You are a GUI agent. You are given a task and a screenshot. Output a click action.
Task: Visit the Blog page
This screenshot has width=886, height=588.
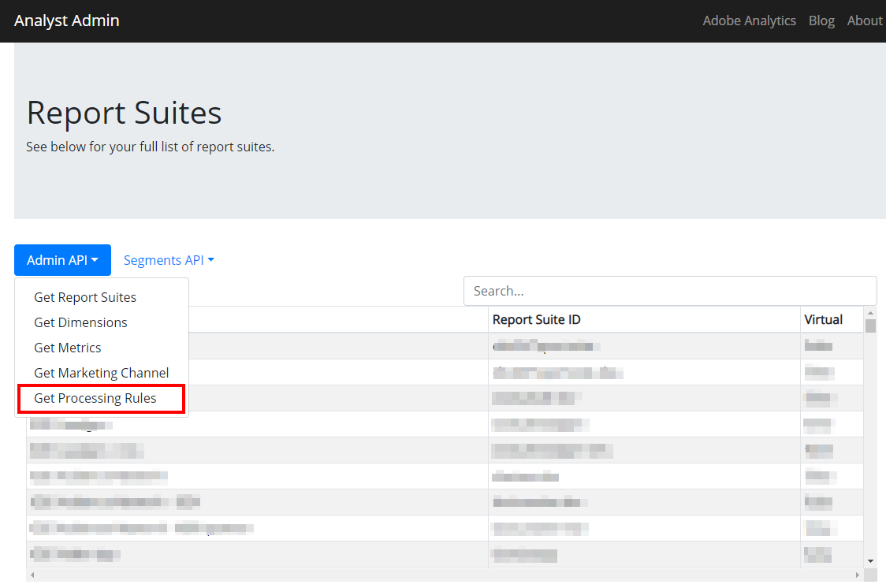click(x=821, y=20)
